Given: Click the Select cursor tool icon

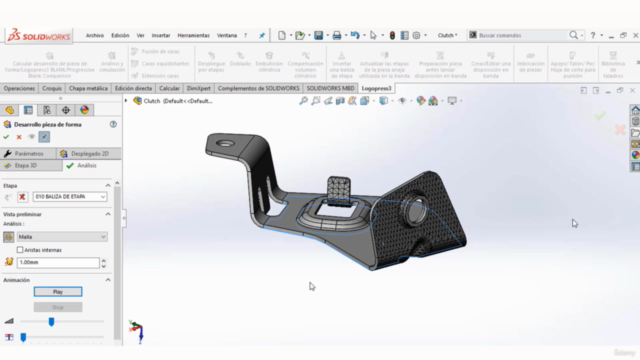Looking at the screenshot, I should coord(373,36).
